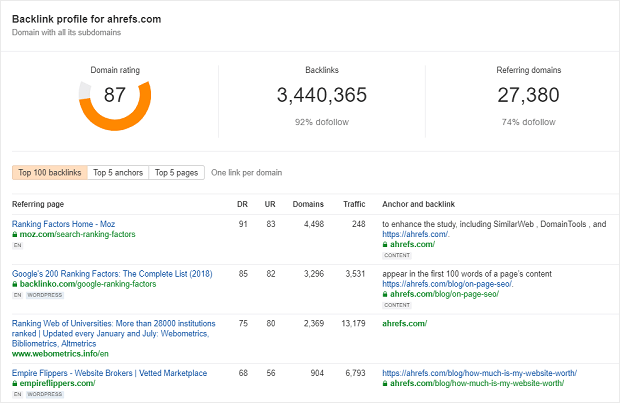Click green ahrefs.com/blog/on-page-seo/ backlink URL

[444, 294]
